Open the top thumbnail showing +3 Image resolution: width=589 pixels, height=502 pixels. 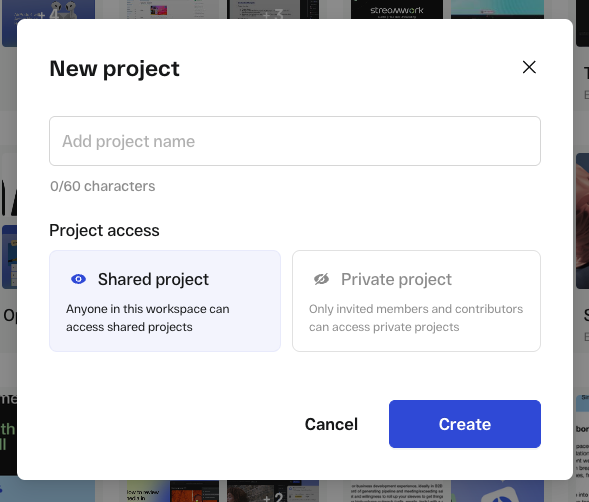click(x=273, y=9)
